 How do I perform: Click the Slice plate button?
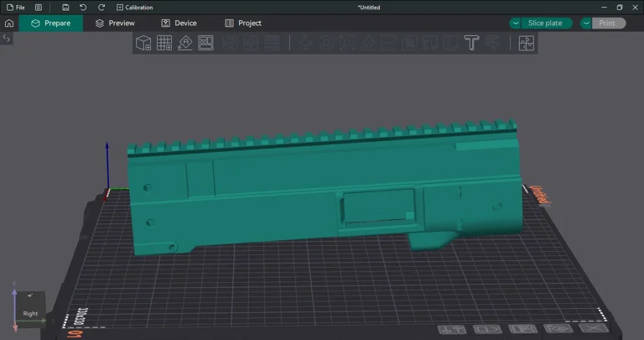(x=545, y=24)
